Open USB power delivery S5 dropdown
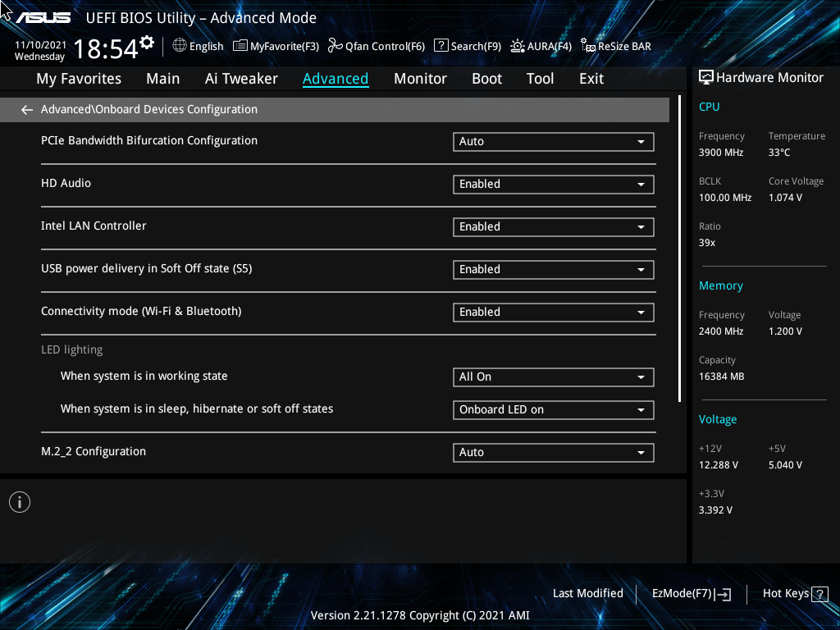840x630 pixels. pyautogui.click(x=554, y=269)
